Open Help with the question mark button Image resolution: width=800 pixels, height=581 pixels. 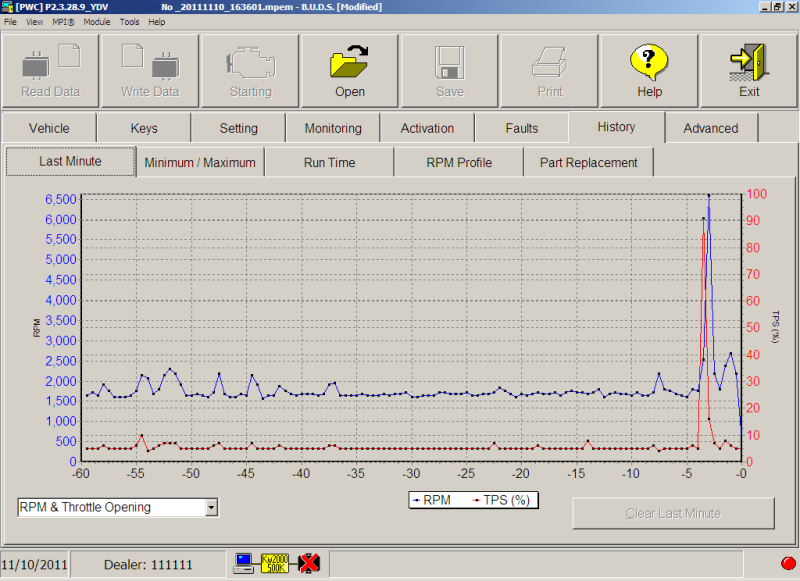click(649, 71)
